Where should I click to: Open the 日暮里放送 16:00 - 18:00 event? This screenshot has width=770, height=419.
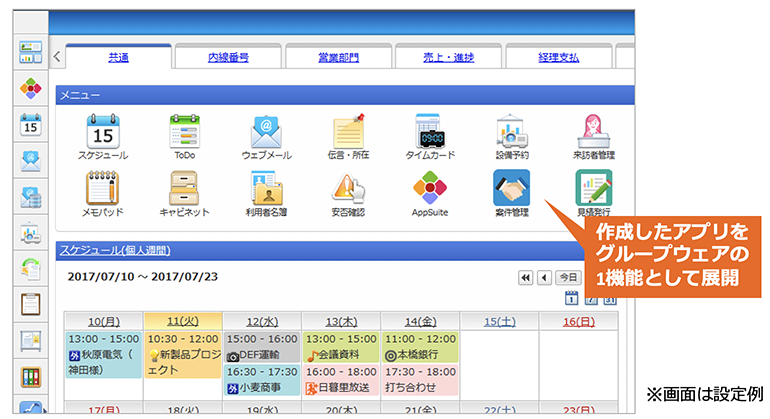pos(341,380)
